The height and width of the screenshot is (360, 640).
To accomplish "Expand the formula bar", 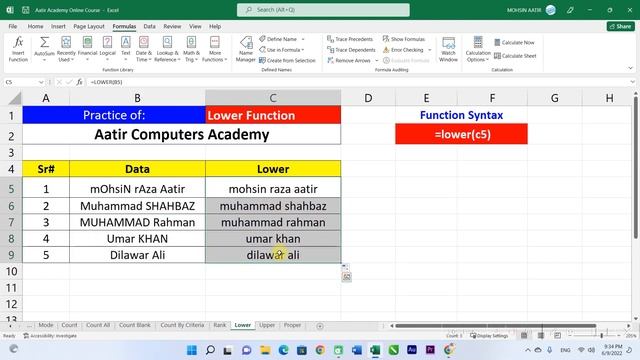I will coord(632,82).
